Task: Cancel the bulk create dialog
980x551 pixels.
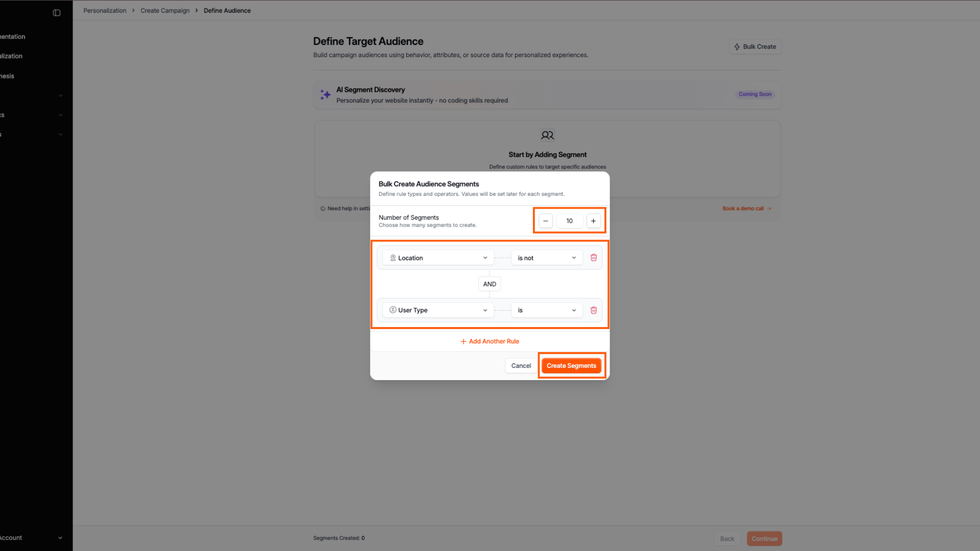Action: [x=521, y=366]
